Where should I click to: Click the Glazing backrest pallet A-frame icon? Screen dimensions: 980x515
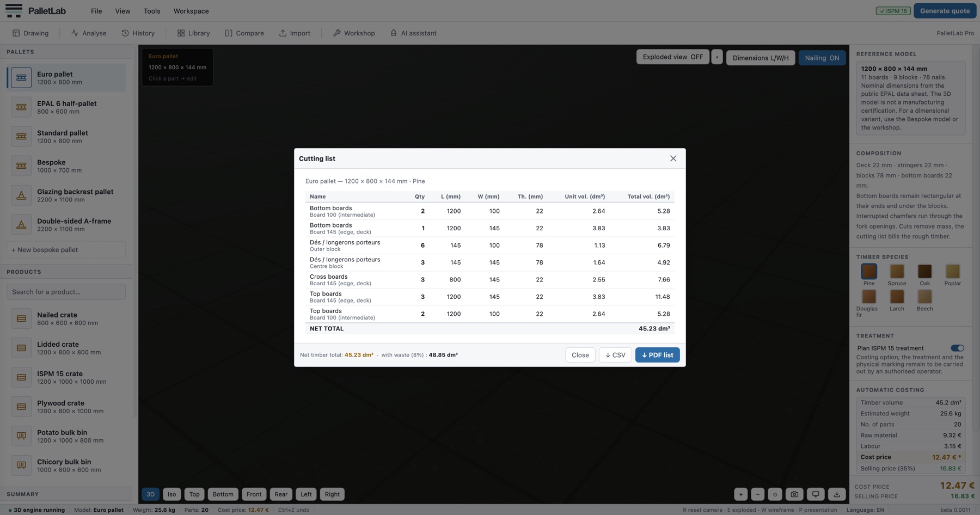[x=21, y=195]
